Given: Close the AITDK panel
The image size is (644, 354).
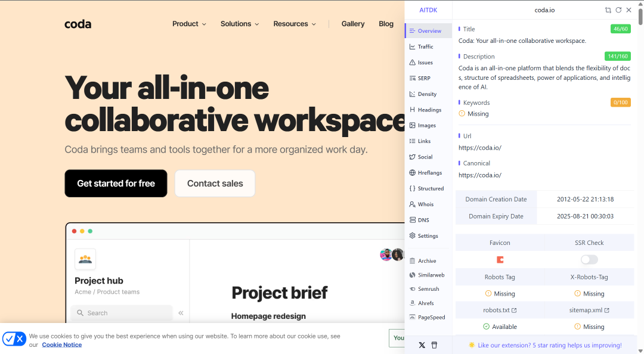Looking at the screenshot, I should pos(629,10).
